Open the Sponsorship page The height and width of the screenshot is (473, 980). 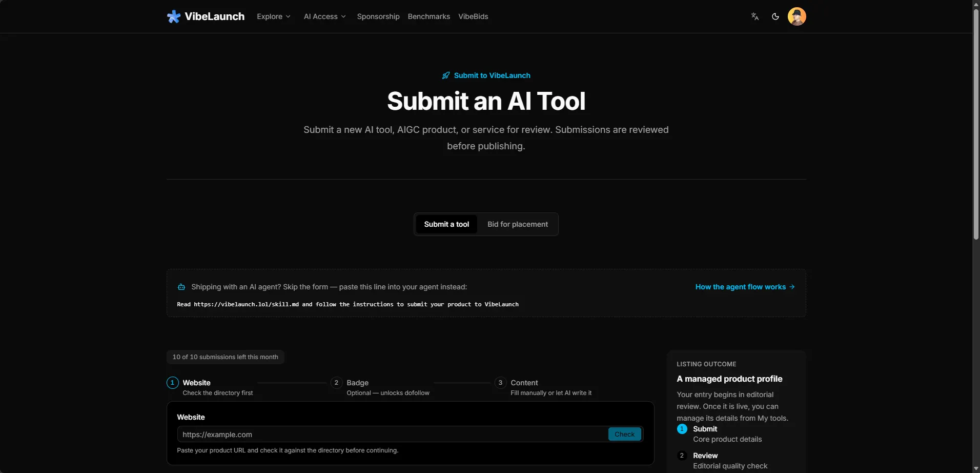pos(378,16)
